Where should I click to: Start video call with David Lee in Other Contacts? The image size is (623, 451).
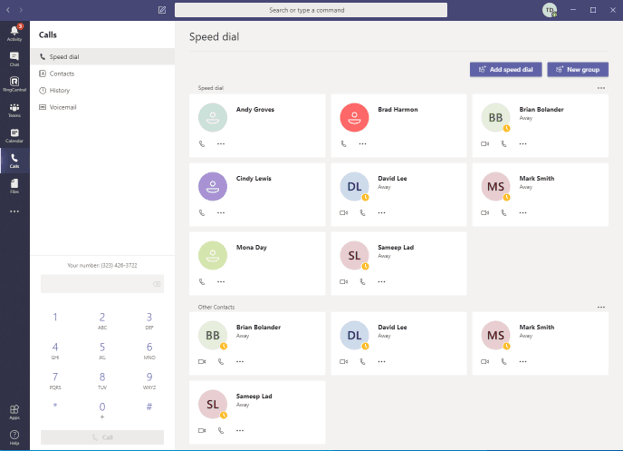344,362
